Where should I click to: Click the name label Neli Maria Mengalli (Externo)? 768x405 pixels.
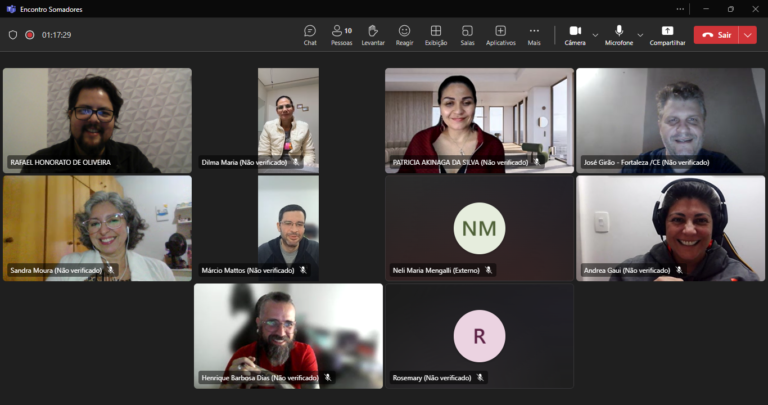[436, 270]
